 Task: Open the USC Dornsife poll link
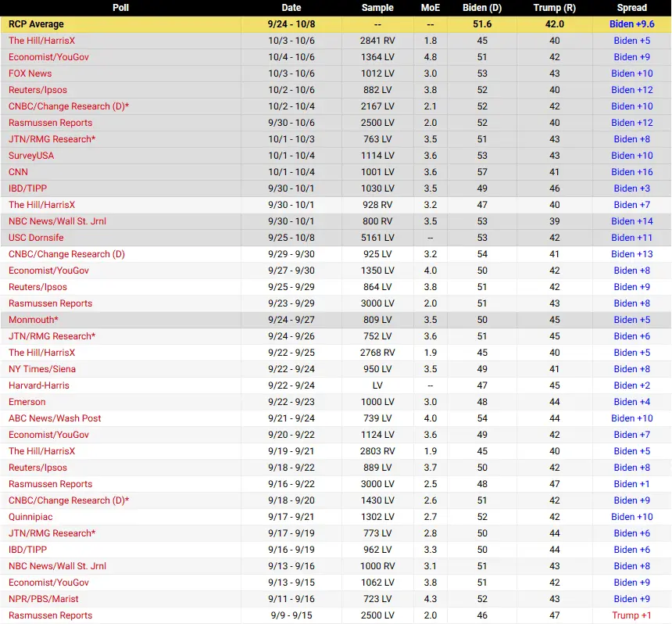pos(36,238)
